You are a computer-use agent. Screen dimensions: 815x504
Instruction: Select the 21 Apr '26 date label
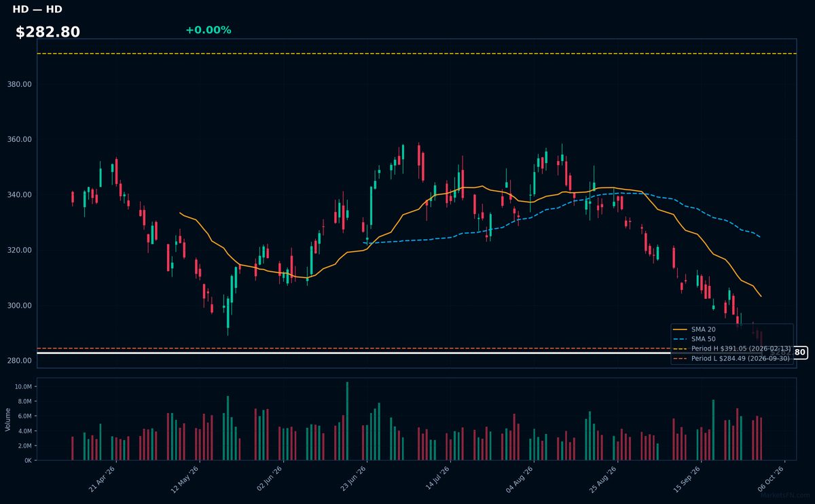(102, 478)
